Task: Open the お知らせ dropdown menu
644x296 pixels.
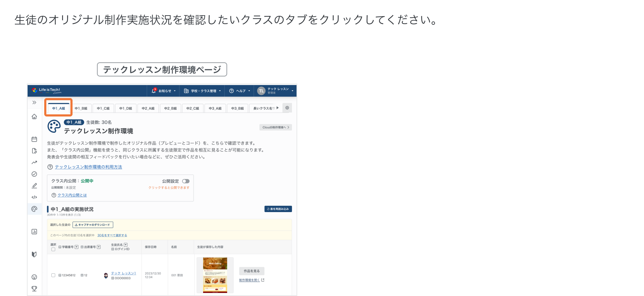Action: point(163,91)
